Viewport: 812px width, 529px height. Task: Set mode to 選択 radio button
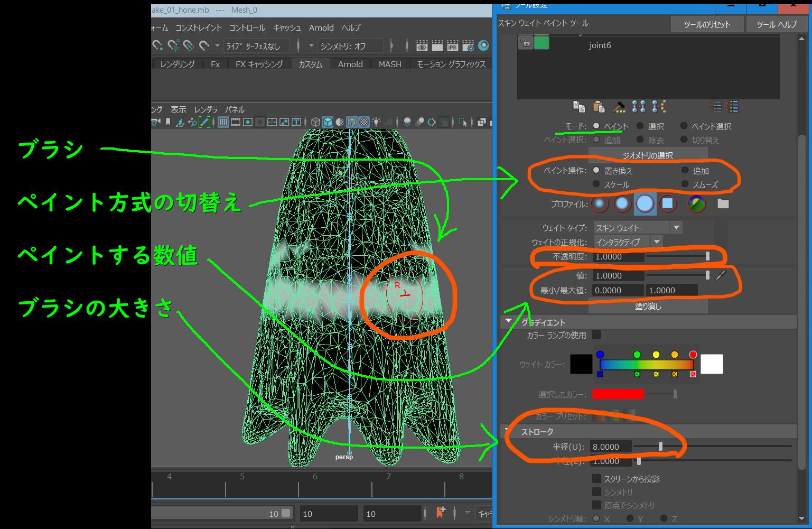coord(640,126)
